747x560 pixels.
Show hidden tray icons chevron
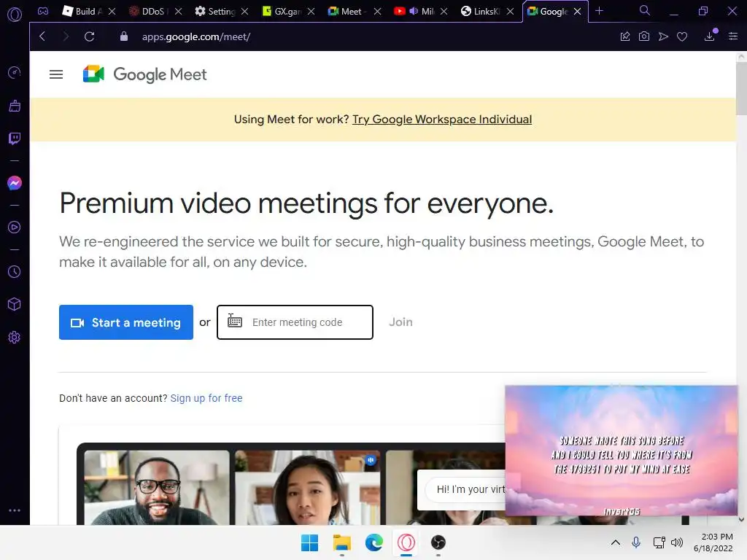click(x=616, y=542)
